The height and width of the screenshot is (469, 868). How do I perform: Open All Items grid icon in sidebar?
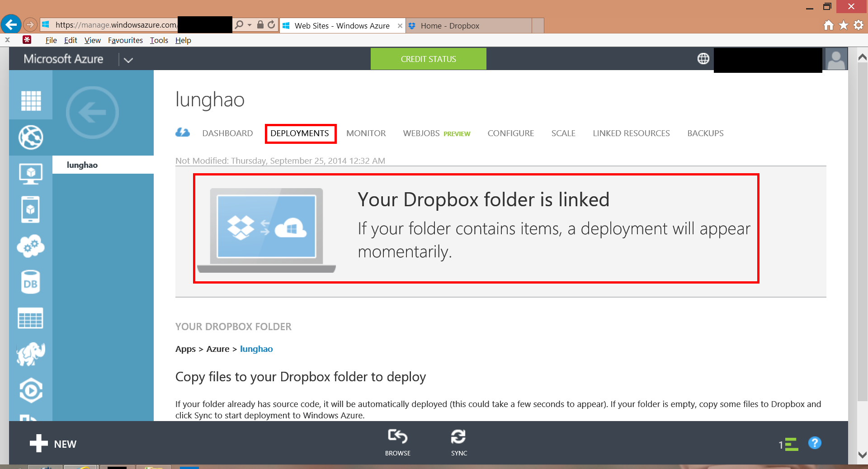[x=31, y=100]
